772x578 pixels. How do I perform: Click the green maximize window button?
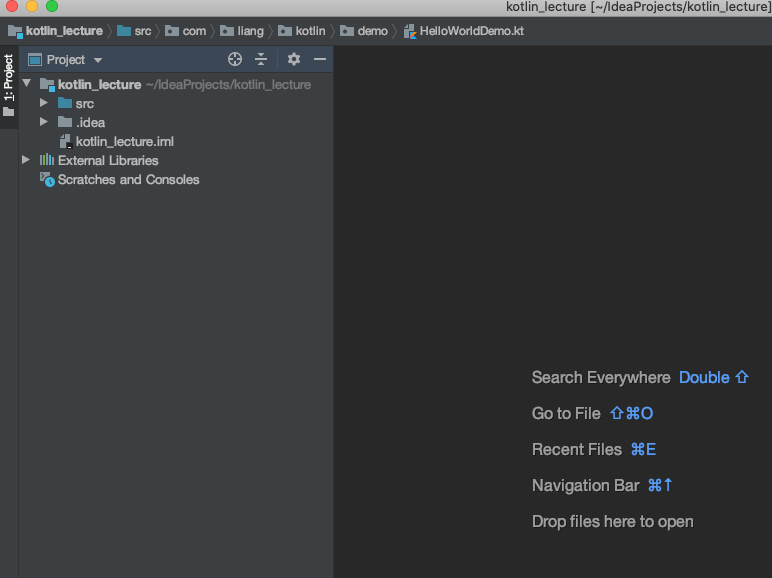(52, 6)
